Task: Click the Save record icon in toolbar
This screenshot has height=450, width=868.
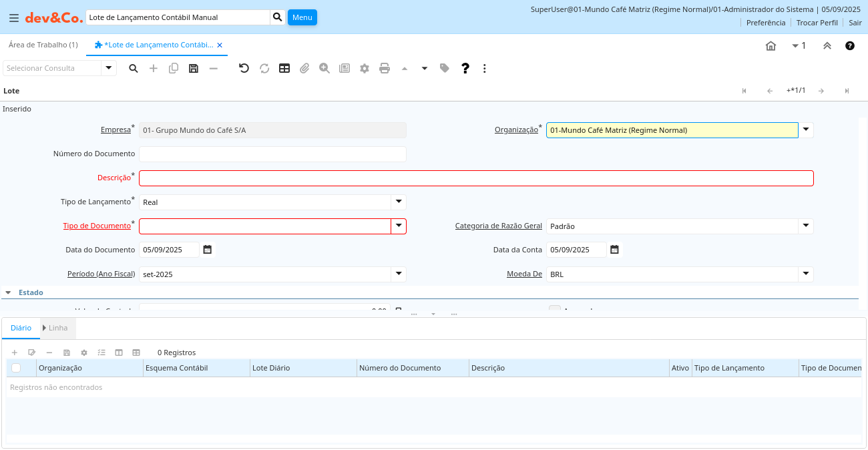Action: point(194,68)
